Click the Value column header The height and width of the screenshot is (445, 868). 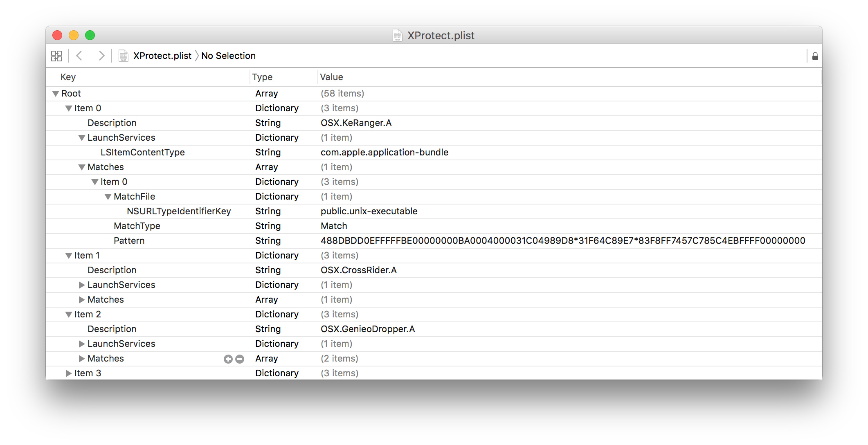331,77
